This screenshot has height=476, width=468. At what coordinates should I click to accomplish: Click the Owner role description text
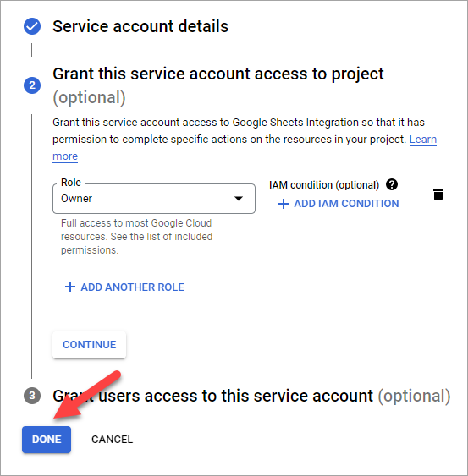click(136, 237)
